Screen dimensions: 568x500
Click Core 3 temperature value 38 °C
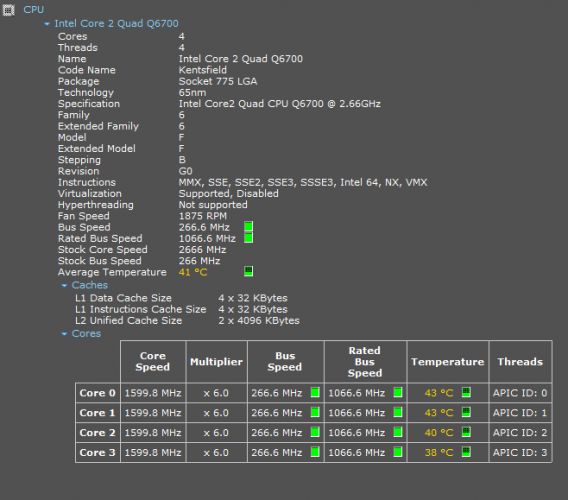click(439, 453)
